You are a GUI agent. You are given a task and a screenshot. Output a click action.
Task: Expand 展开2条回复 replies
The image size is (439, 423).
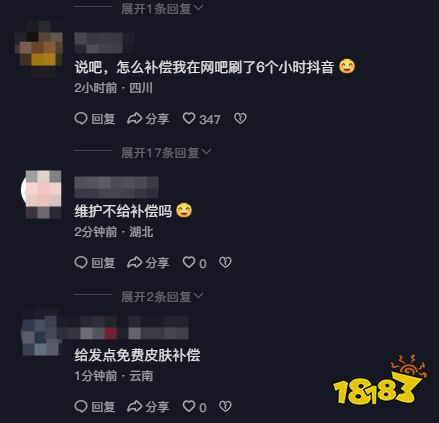[162, 297]
